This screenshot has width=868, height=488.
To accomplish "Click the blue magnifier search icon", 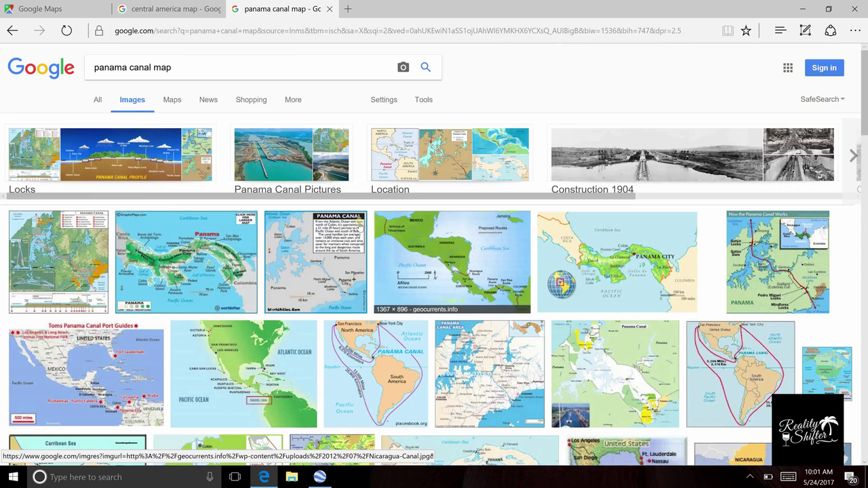I will pyautogui.click(x=426, y=67).
